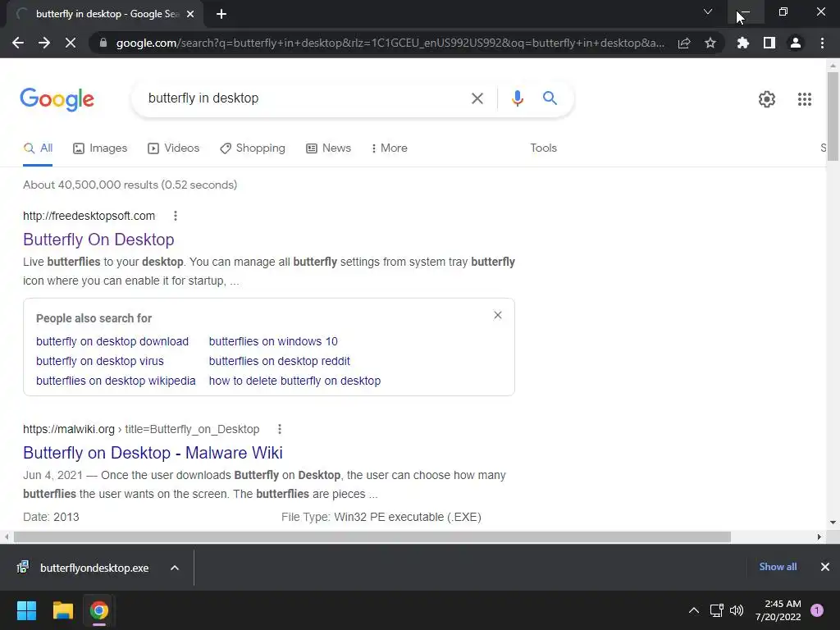Toggle Chrome side panel icon
Viewport: 840px width, 630px height.
(769, 43)
